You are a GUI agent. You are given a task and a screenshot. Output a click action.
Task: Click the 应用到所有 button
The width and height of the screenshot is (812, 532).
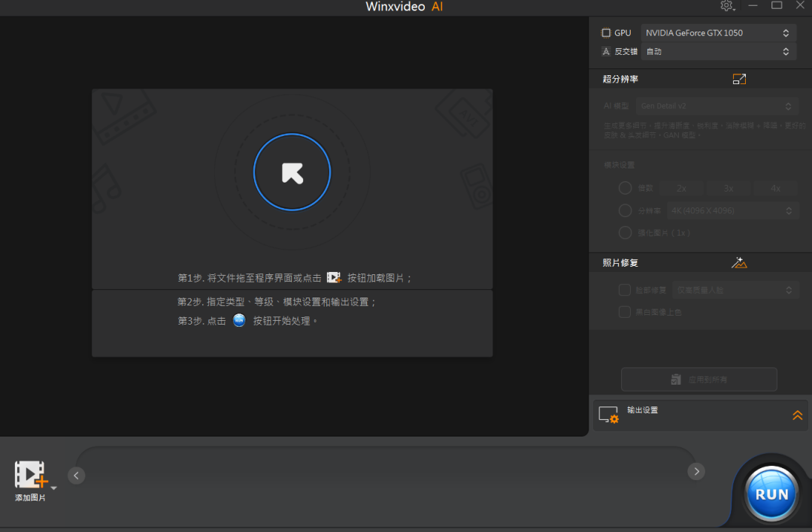[x=699, y=379]
